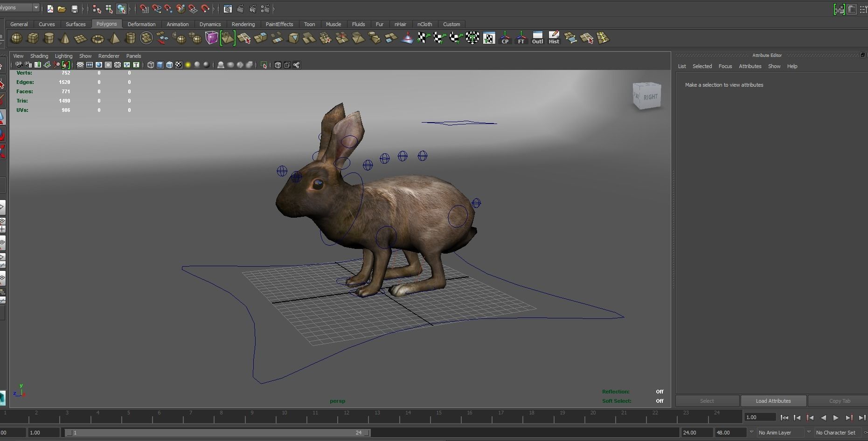The height and width of the screenshot is (441, 868).
Task: Create a polygon plane from shelf
Action: (81, 38)
